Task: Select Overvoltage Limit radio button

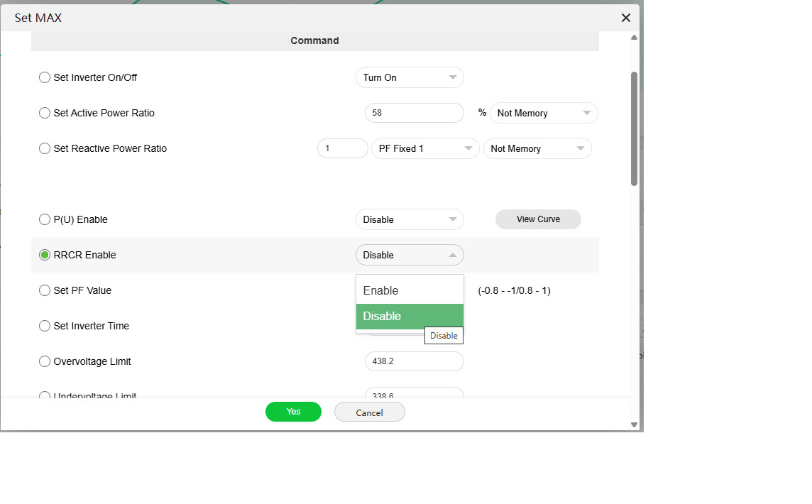Action: [x=45, y=361]
